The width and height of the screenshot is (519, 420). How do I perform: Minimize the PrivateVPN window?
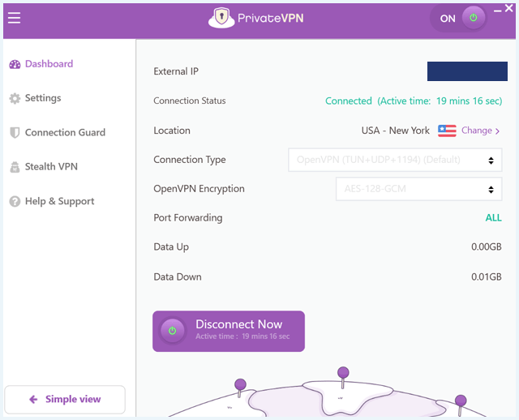(497, 11)
